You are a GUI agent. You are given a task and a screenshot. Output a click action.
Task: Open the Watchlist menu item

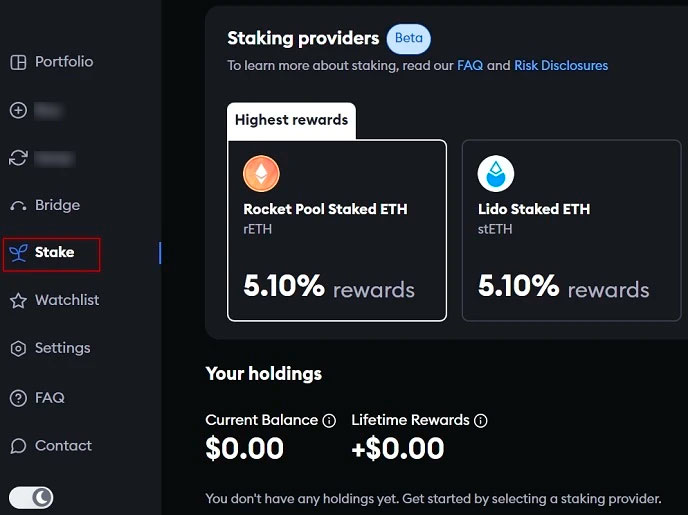(x=67, y=300)
